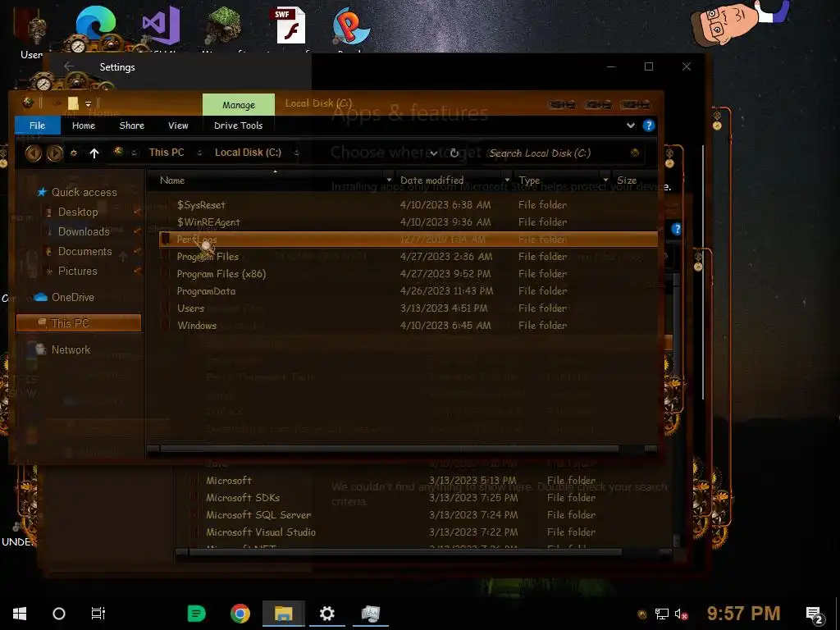This screenshot has width=840, height=630.
Task: Click the Manage contextual tab
Action: [239, 105]
